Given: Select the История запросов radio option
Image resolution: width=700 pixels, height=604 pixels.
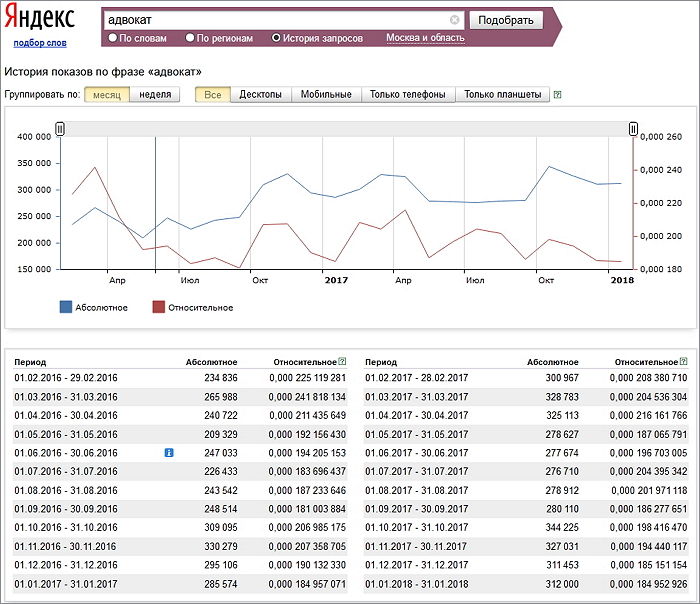Looking at the screenshot, I should [276, 38].
